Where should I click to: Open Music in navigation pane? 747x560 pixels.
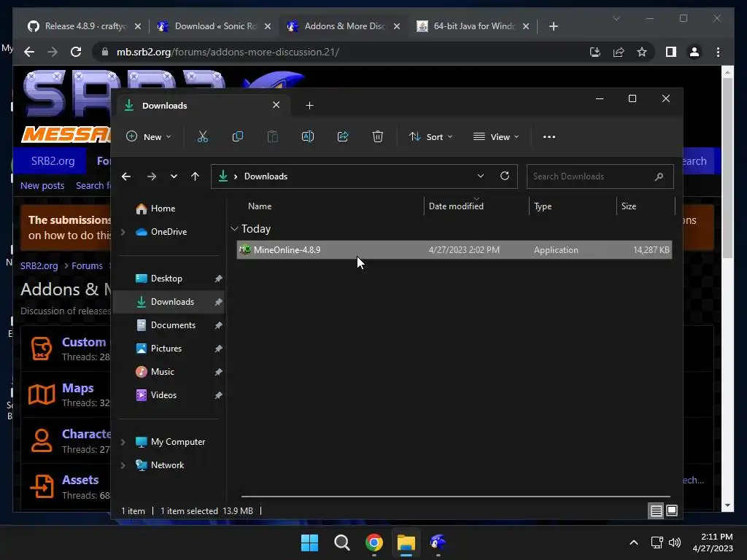coord(162,372)
